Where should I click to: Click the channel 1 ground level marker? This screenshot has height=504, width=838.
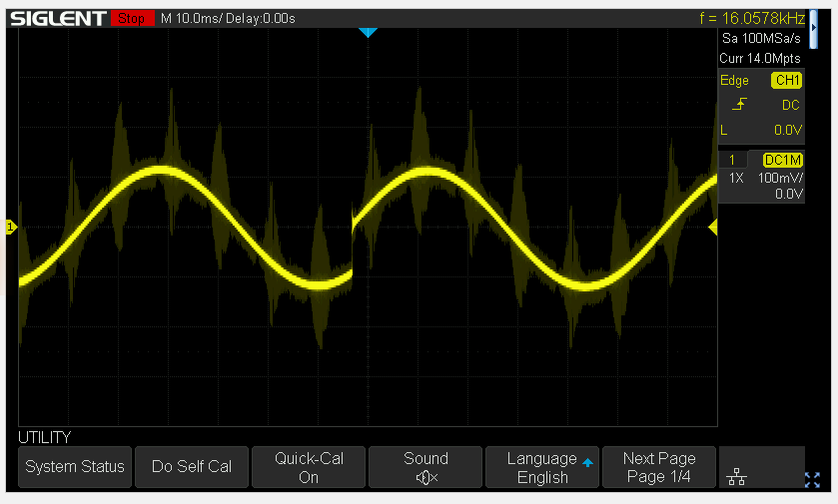pos(11,228)
